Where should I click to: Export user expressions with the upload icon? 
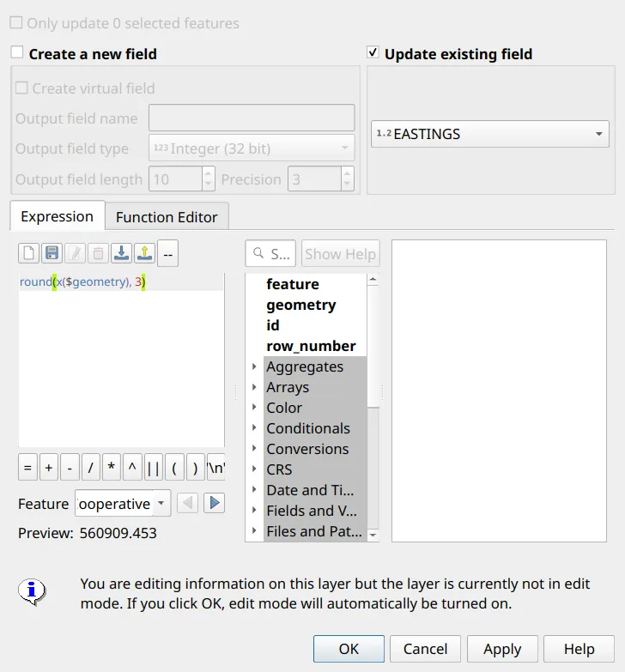pyautogui.click(x=145, y=253)
